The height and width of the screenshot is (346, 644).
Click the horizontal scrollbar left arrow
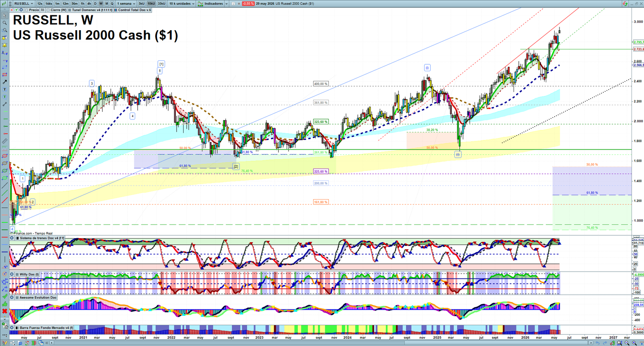[x=52, y=343]
